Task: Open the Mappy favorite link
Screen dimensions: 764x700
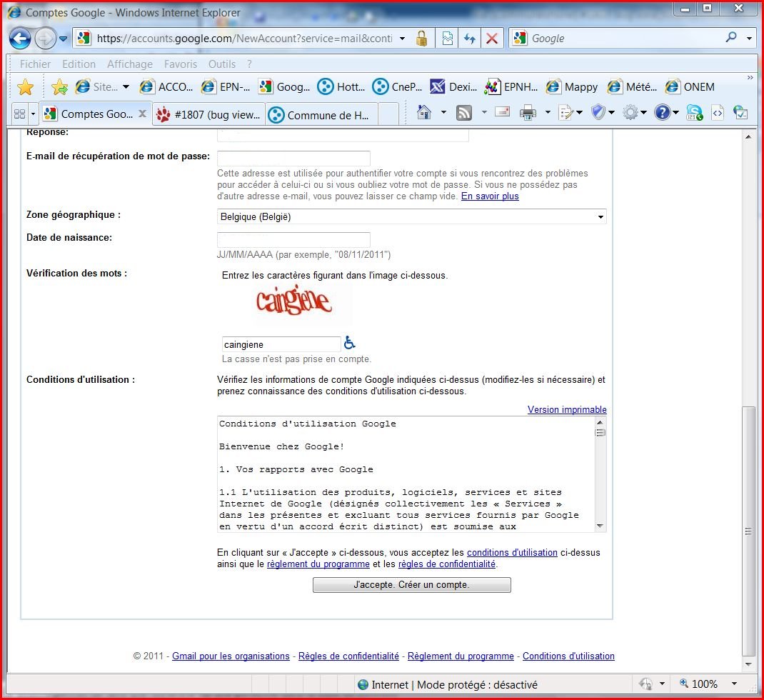Action: click(572, 87)
